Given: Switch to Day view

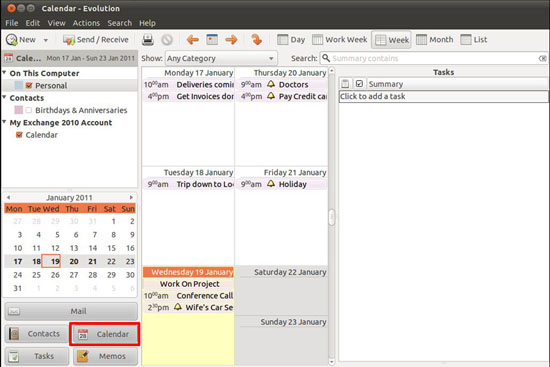Looking at the screenshot, I should (x=291, y=40).
